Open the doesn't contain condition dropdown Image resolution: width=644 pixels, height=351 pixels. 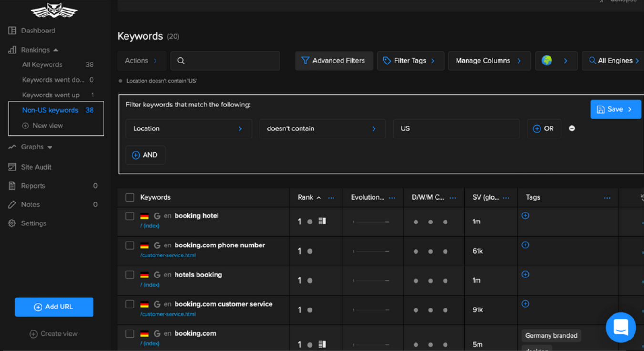point(322,128)
